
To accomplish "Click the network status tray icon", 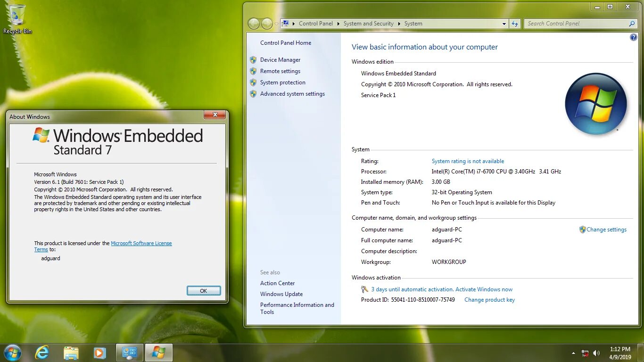I will tap(585, 353).
